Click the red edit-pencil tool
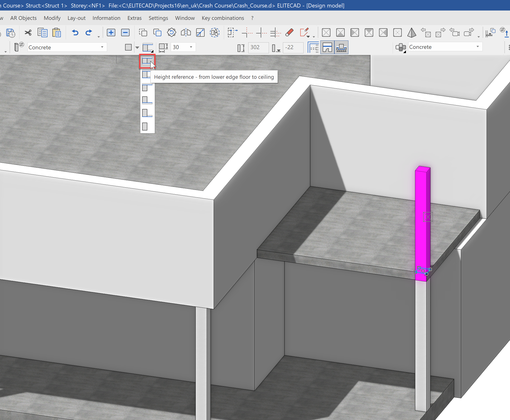 pyautogui.click(x=305, y=33)
